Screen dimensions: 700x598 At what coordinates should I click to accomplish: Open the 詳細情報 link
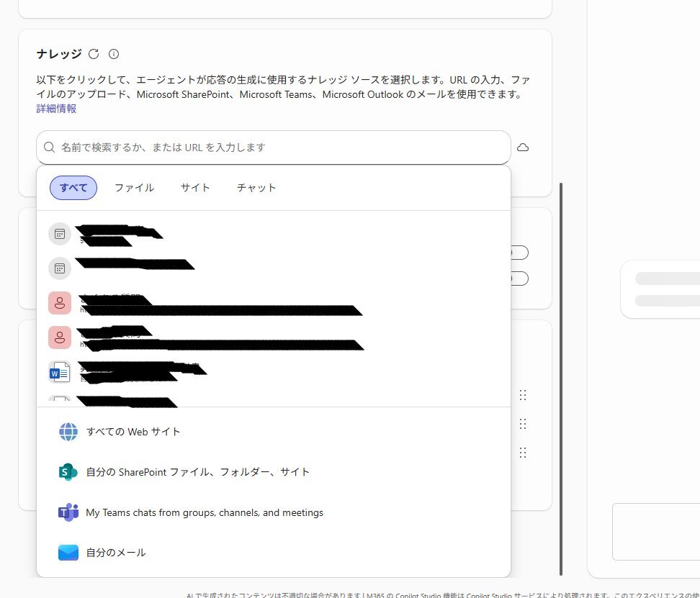coord(56,109)
